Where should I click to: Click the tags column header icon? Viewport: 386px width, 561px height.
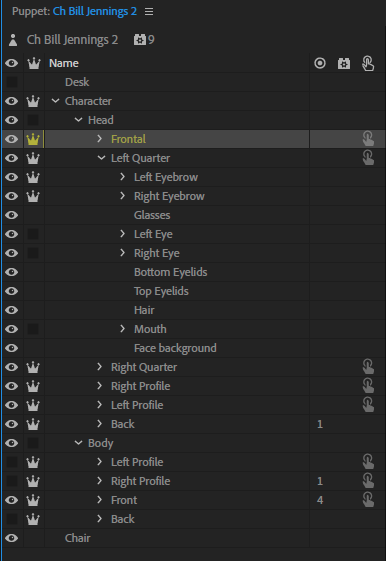(x=320, y=63)
